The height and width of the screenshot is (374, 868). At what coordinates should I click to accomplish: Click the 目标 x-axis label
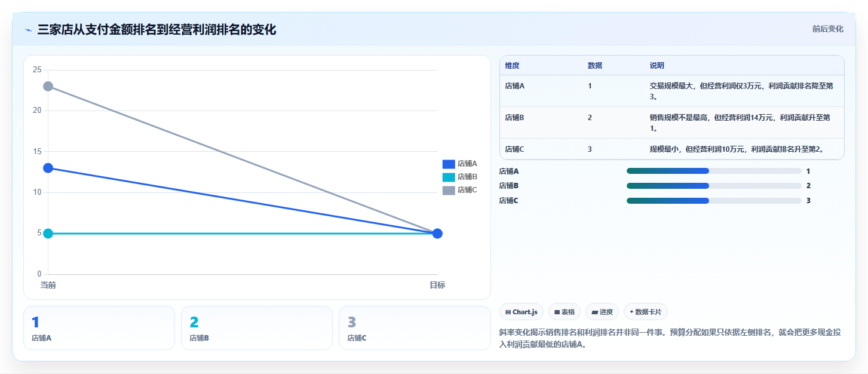437,285
